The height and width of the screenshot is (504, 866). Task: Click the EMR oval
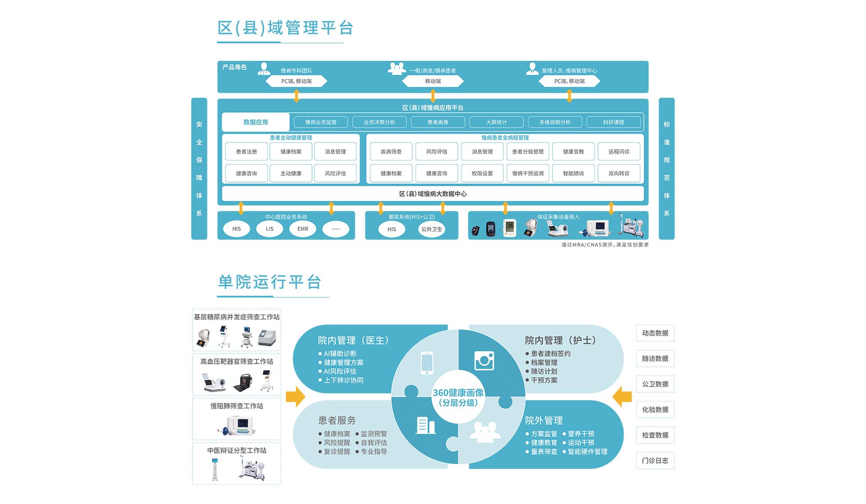pyautogui.click(x=303, y=229)
